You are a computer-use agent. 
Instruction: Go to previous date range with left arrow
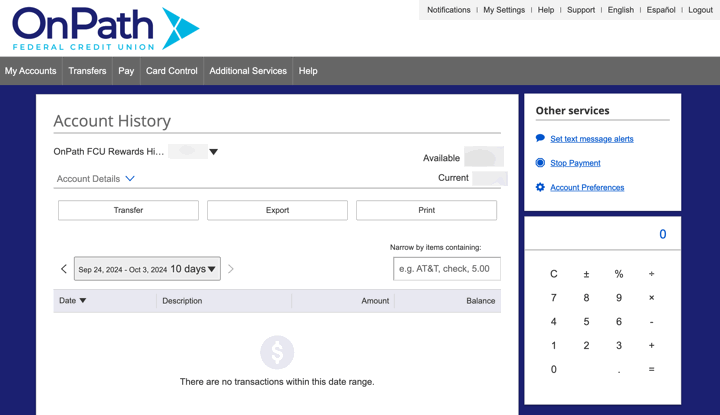64,269
